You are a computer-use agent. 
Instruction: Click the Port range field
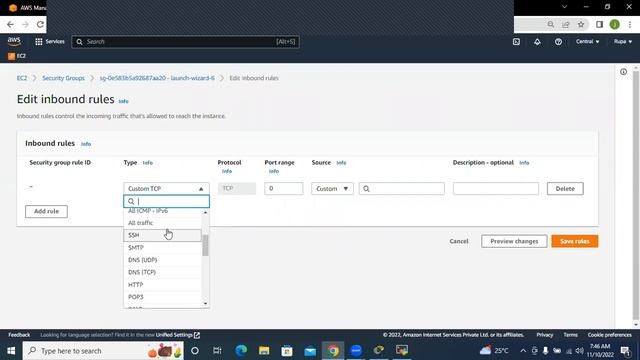[x=283, y=189]
